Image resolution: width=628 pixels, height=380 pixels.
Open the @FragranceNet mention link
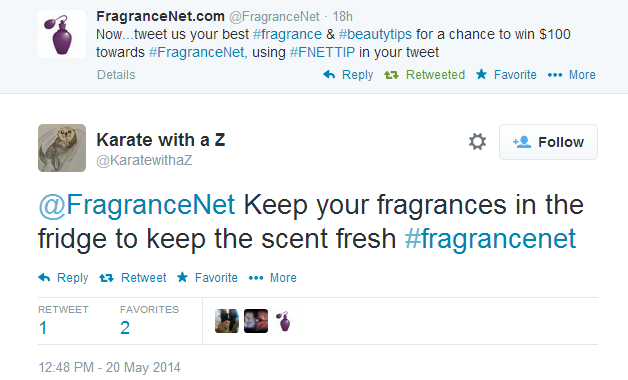click(137, 205)
